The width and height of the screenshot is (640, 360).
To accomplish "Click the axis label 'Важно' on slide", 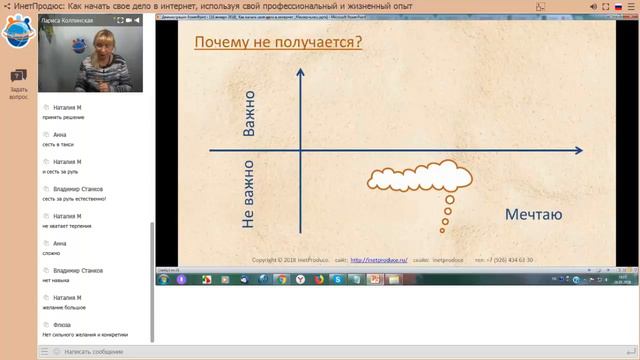I will click(x=248, y=113).
